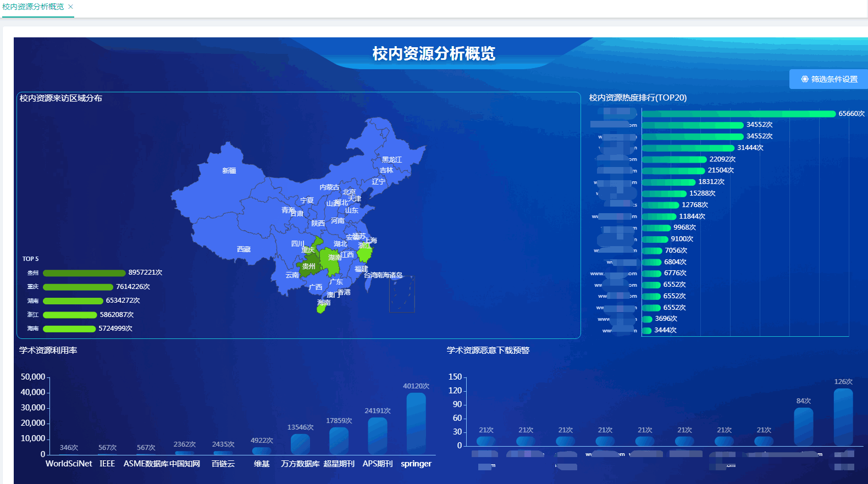Click the green 贵州 province on map
The height and width of the screenshot is (484, 868).
coord(308,266)
